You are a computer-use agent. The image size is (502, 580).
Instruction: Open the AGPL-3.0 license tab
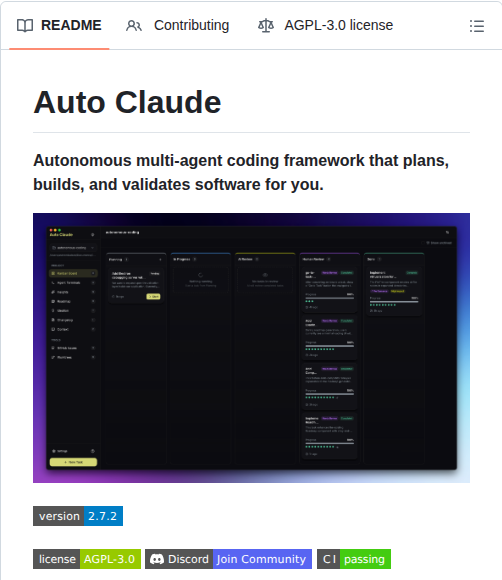(x=326, y=26)
